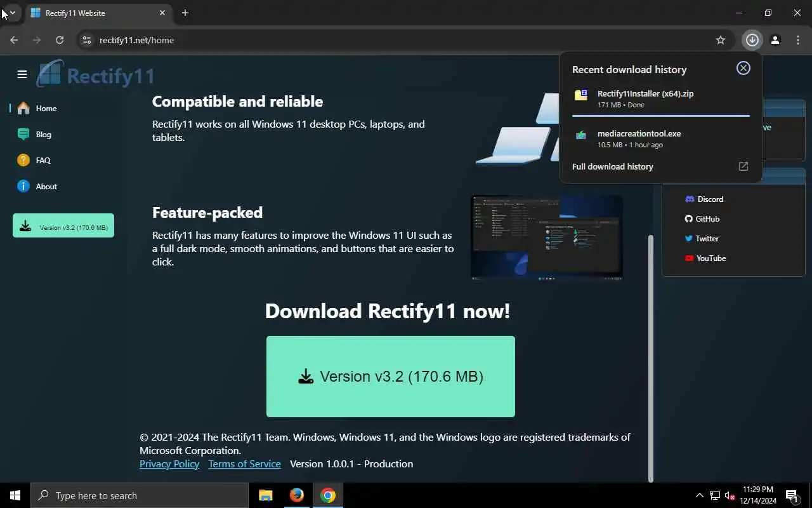
Task: Click the download progress bar under Rectify11Installer
Action: (x=661, y=116)
